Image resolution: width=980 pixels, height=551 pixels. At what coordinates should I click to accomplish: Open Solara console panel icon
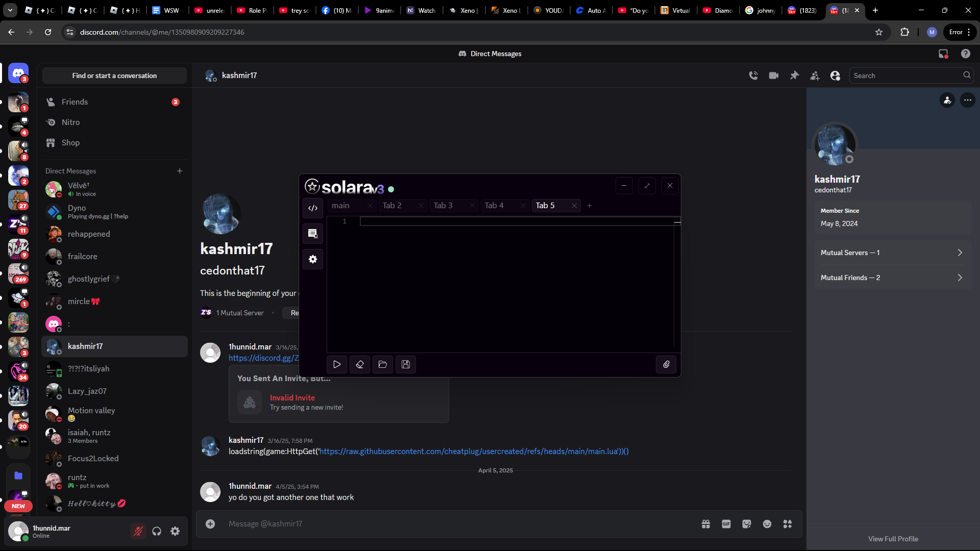[313, 234]
